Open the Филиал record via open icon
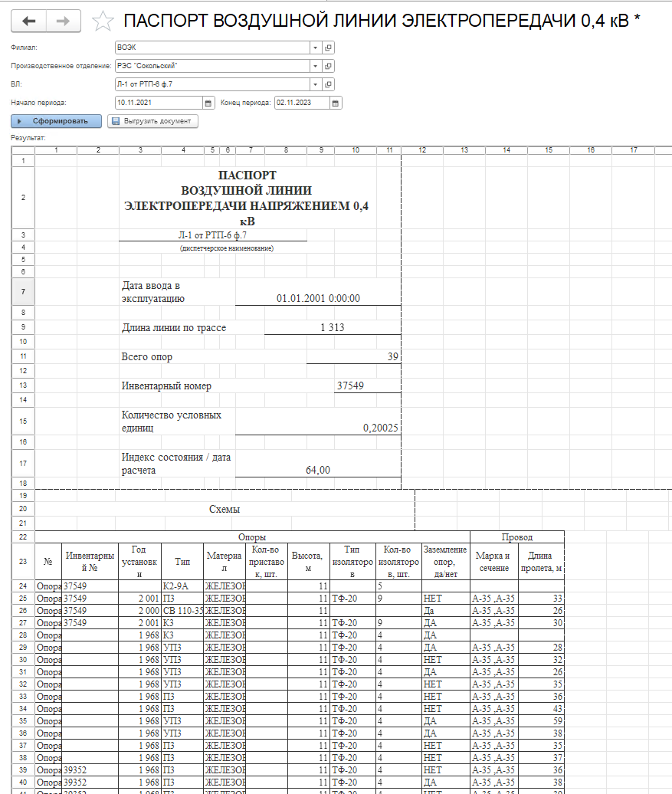The height and width of the screenshot is (794, 672). 328,48
